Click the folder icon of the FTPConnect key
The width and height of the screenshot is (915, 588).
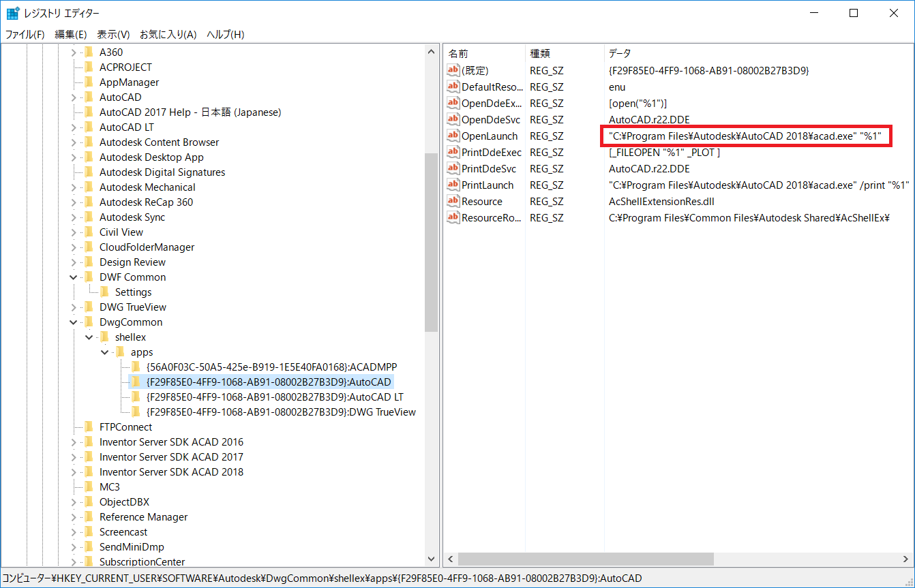tap(89, 427)
